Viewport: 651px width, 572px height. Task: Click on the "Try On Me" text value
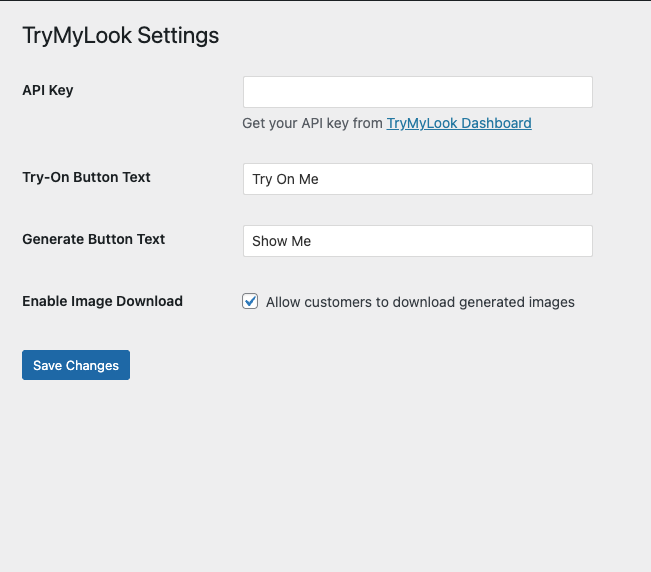coord(285,179)
